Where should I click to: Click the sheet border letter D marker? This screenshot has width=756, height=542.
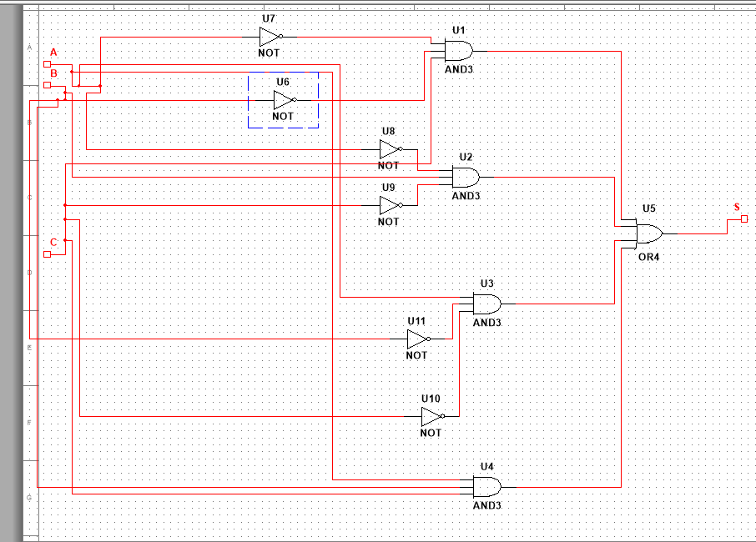28,271
